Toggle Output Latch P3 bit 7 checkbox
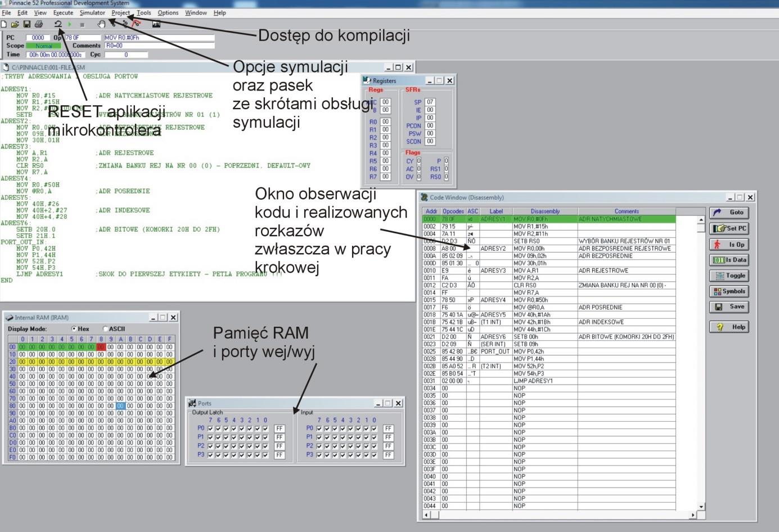The height and width of the screenshot is (532, 779). pyautogui.click(x=210, y=456)
